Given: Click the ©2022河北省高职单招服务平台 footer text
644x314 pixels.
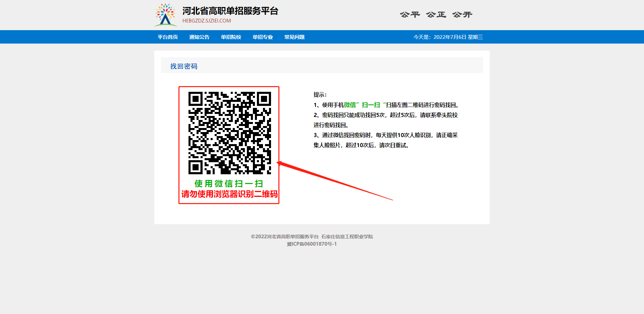Looking at the screenshot, I should [285, 237].
